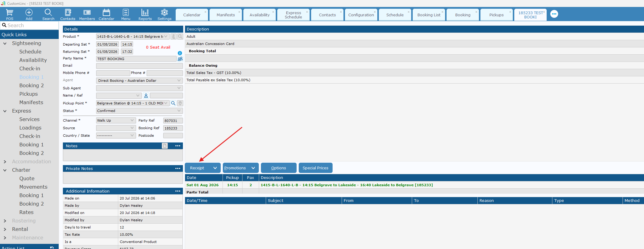The width and height of the screenshot is (644, 249).
Task: Expand the Rental tree section
Action: point(5,229)
